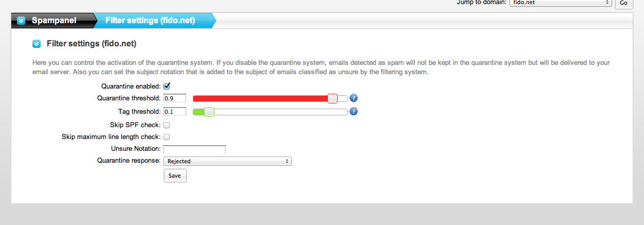Image resolution: width=644 pixels, height=225 pixels.
Task: Open the Quarantine response dropdown
Action: [227, 161]
